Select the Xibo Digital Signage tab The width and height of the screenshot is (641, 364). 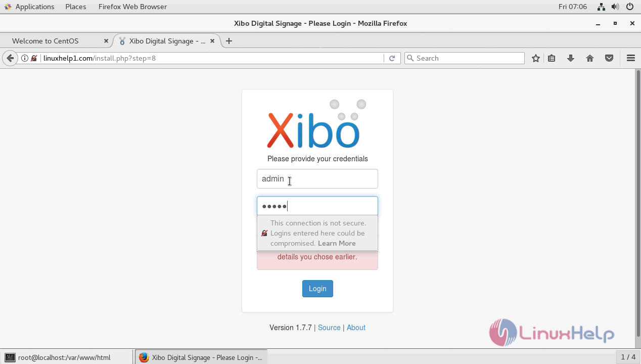168,41
